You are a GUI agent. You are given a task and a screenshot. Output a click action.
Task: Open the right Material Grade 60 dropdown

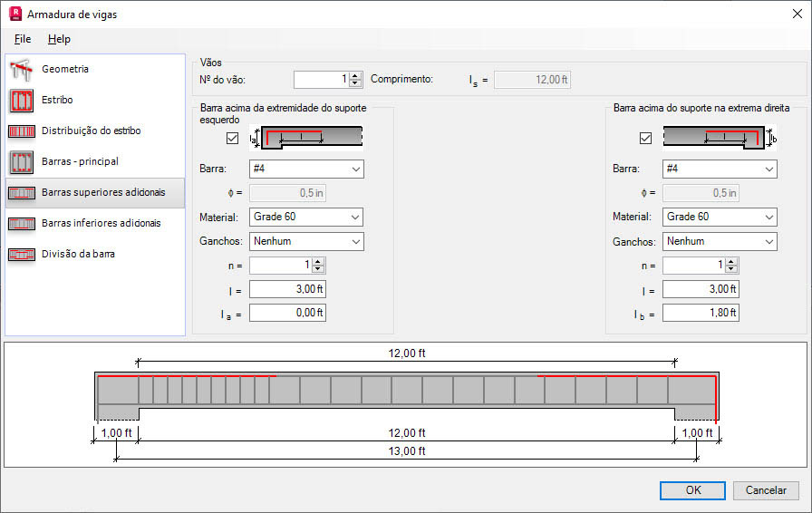[720, 218]
